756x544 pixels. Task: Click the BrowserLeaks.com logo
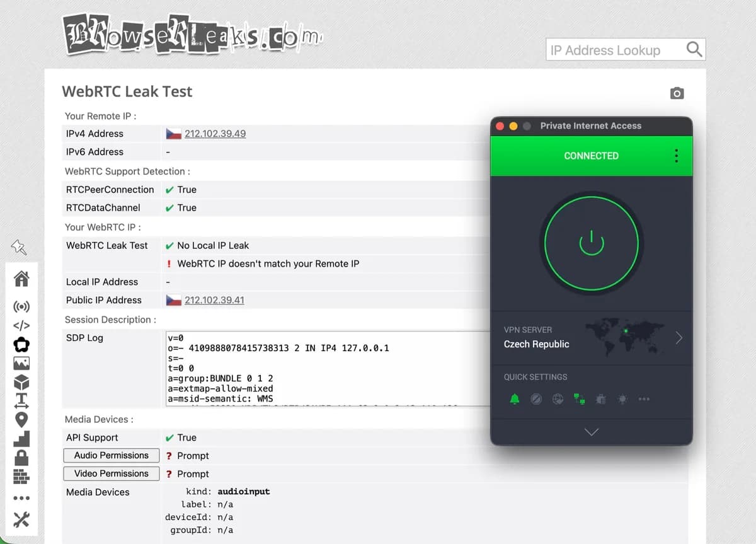coord(192,35)
